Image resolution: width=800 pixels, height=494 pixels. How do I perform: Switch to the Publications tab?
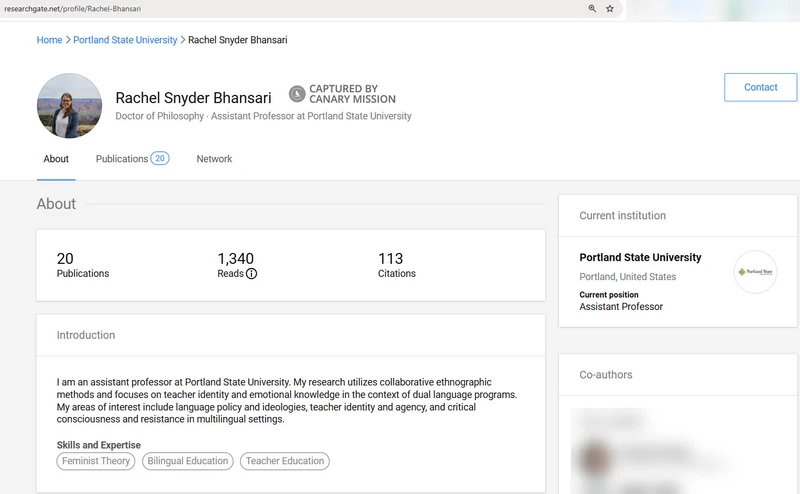(122, 159)
